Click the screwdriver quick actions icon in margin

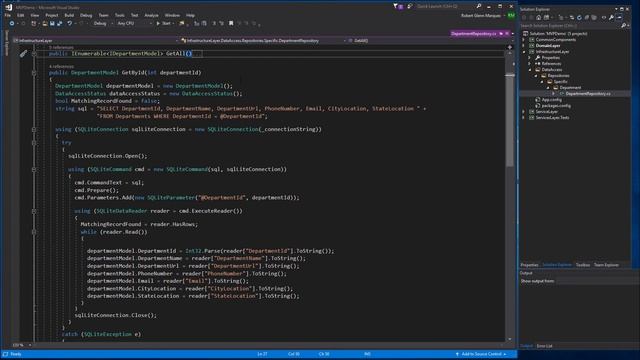pos(23,53)
